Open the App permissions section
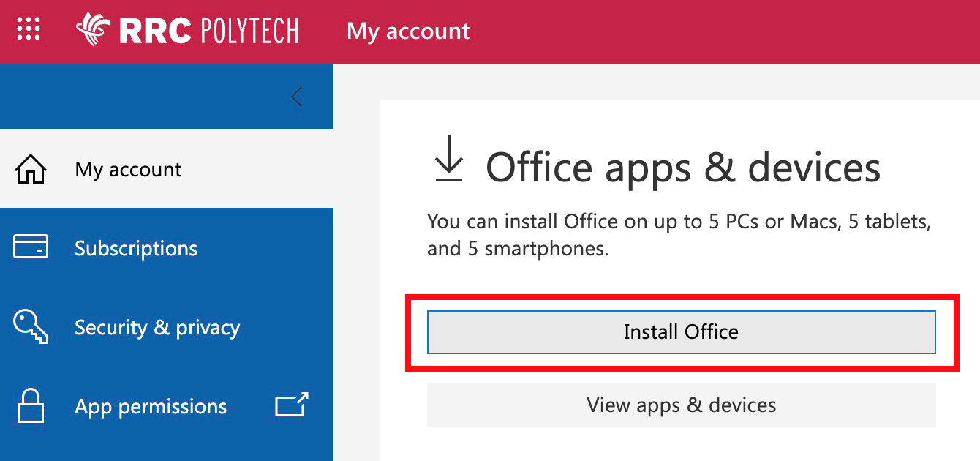The width and height of the screenshot is (980, 461). point(151,406)
